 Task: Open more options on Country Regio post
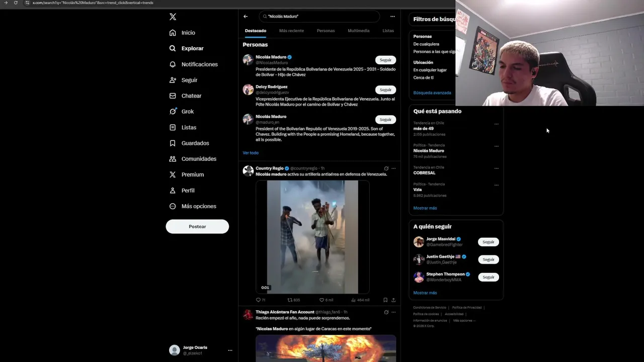[x=393, y=168]
